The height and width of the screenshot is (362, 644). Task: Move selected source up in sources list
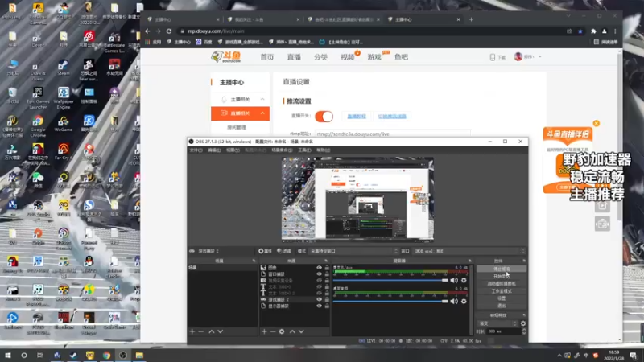coord(292,331)
